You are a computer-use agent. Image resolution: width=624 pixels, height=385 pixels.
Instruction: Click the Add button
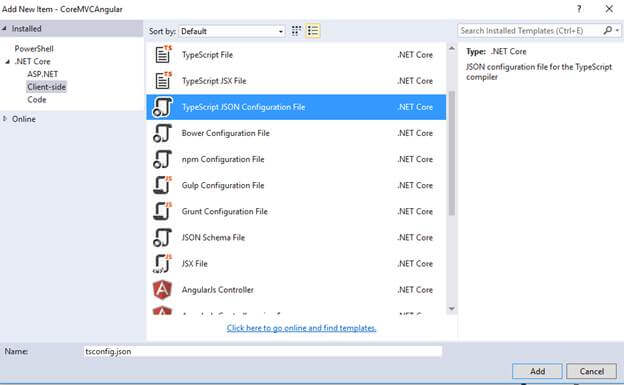coord(537,371)
